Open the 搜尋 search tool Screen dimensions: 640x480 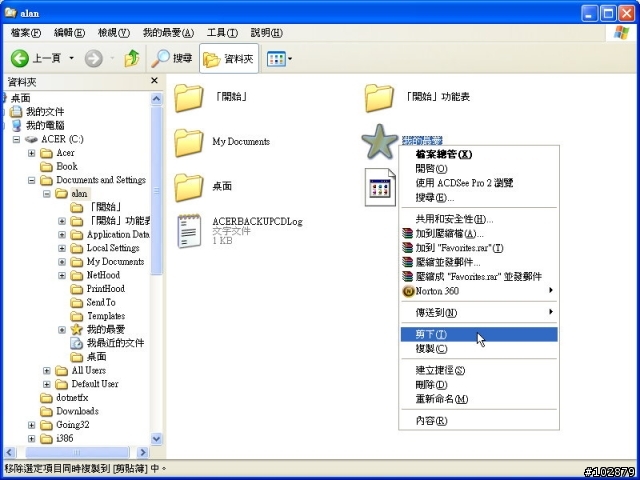click(x=171, y=58)
